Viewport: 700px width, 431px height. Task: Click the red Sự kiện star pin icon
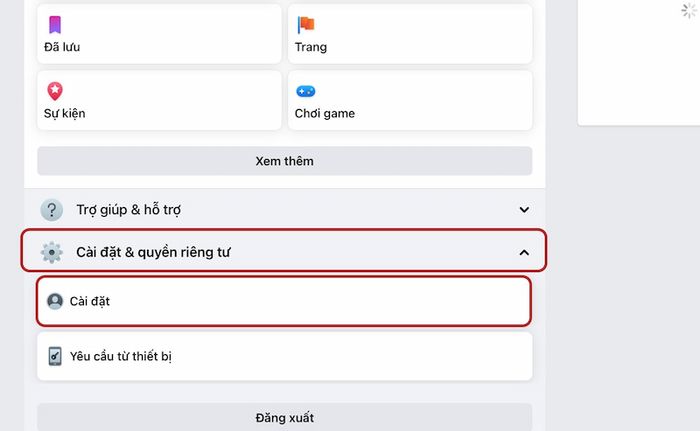55,91
